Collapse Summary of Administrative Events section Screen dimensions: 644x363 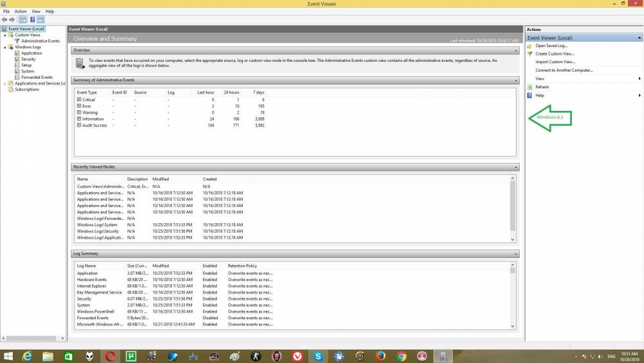(516, 81)
